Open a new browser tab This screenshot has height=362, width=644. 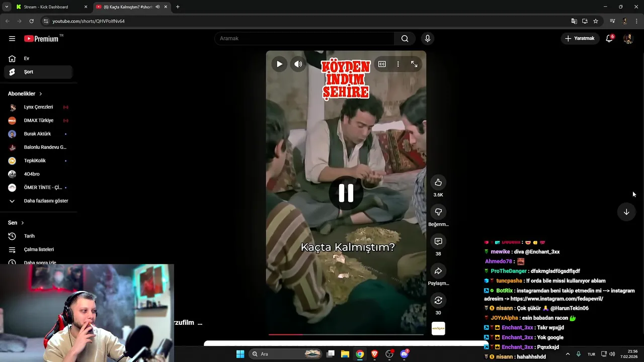[x=178, y=7]
